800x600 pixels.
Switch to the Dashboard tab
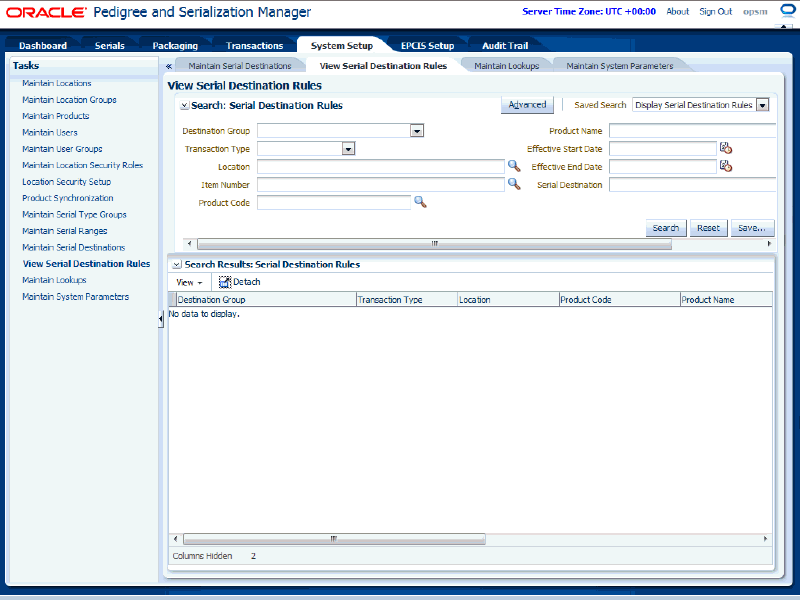tap(43, 45)
